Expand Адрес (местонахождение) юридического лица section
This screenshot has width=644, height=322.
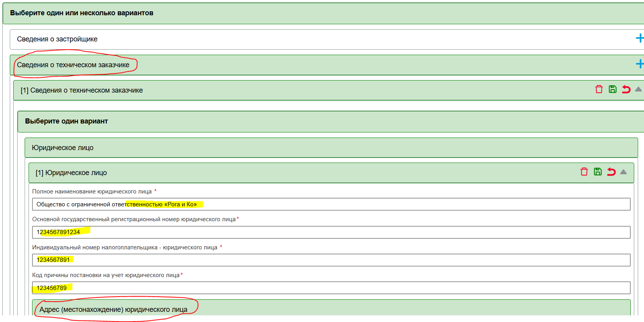click(x=113, y=309)
